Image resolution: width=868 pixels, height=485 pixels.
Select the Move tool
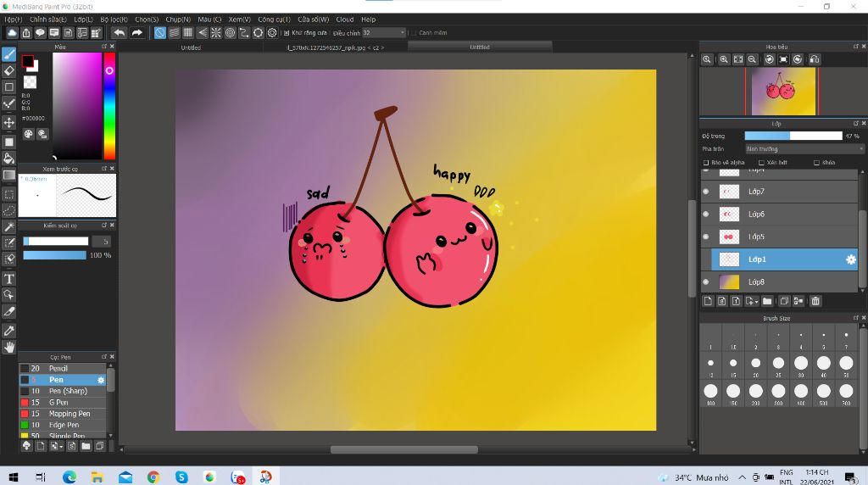tap(8, 122)
